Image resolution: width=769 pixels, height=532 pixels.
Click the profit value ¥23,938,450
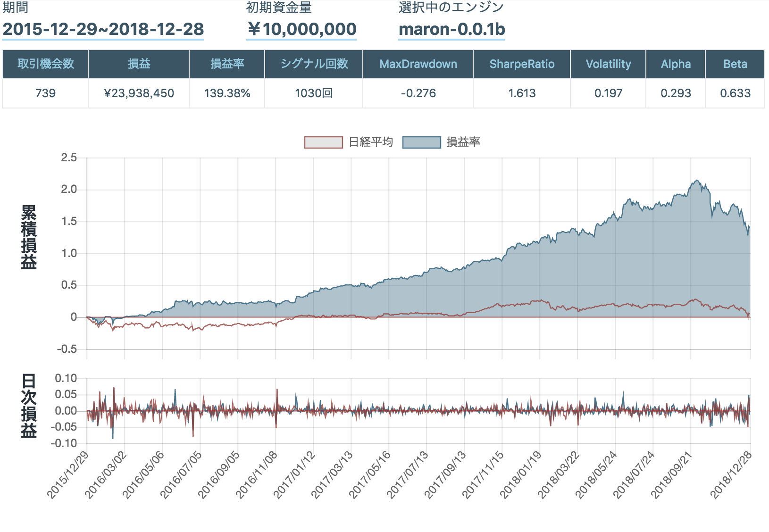pos(139,93)
